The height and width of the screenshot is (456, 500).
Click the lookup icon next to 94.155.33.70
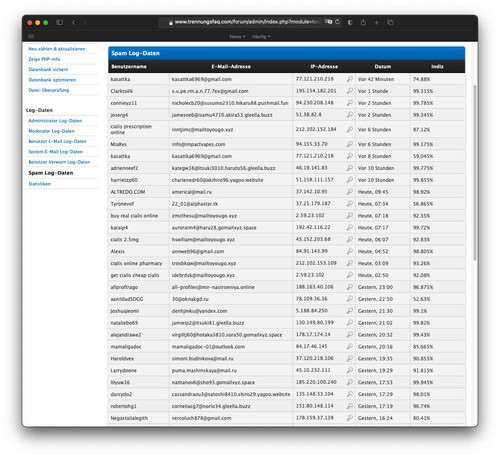(350, 144)
